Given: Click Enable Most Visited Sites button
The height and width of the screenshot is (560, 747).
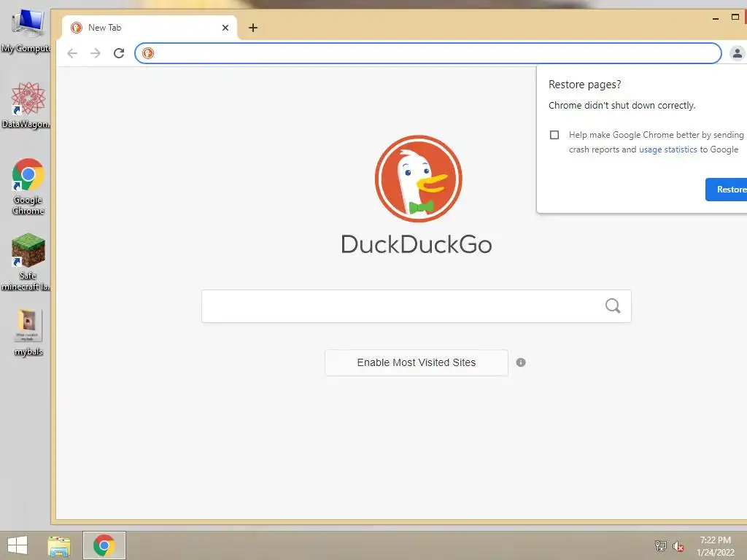Looking at the screenshot, I should pos(417,363).
